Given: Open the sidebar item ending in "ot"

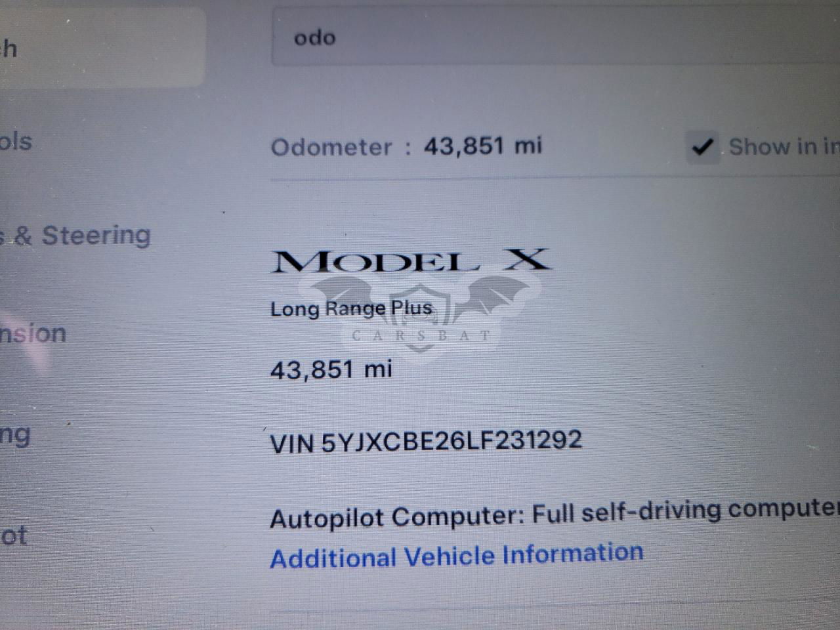Looking at the screenshot, I should (14, 536).
